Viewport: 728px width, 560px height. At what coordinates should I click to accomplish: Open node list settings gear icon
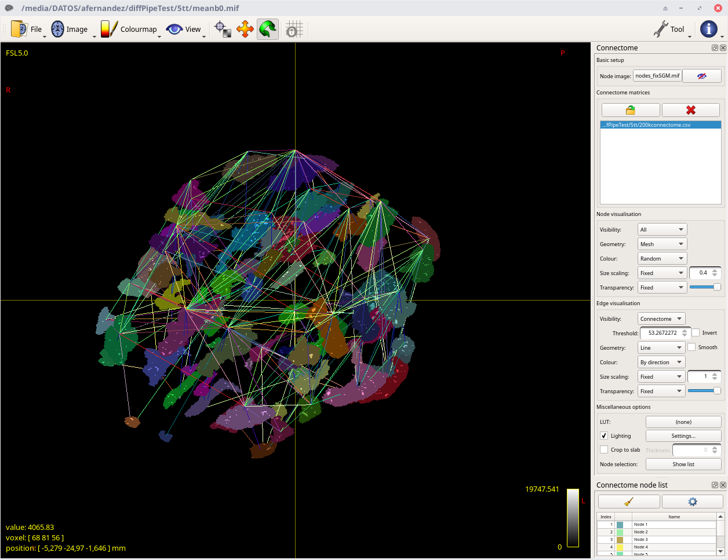(692, 502)
